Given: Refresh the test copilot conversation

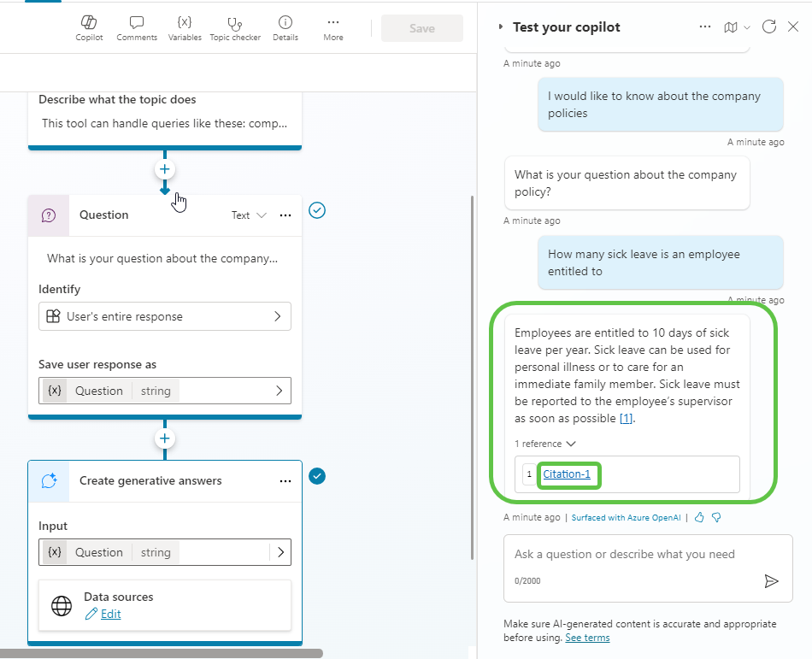Looking at the screenshot, I should pos(768,27).
